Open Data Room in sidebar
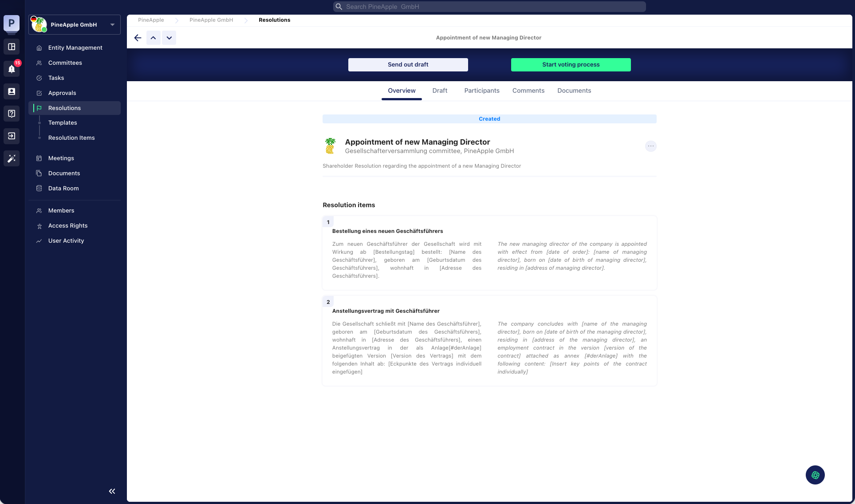This screenshot has width=855, height=504. point(75,188)
